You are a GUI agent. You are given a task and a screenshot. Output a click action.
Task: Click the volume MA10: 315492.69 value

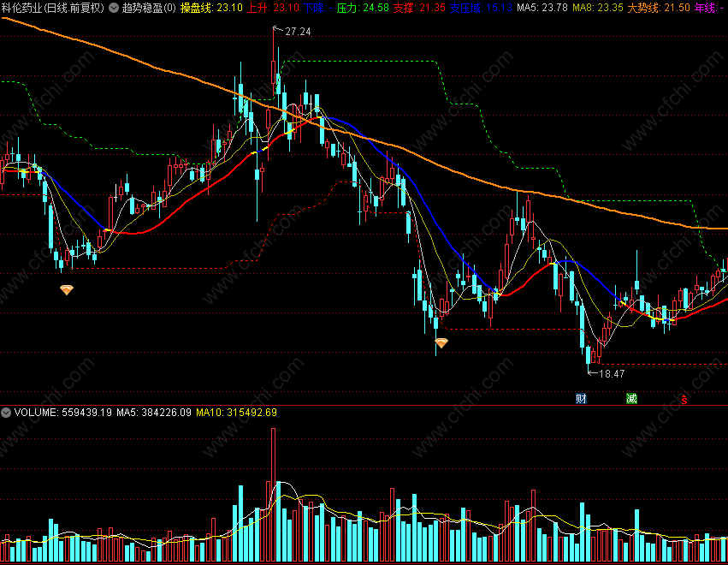(x=236, y=413)
